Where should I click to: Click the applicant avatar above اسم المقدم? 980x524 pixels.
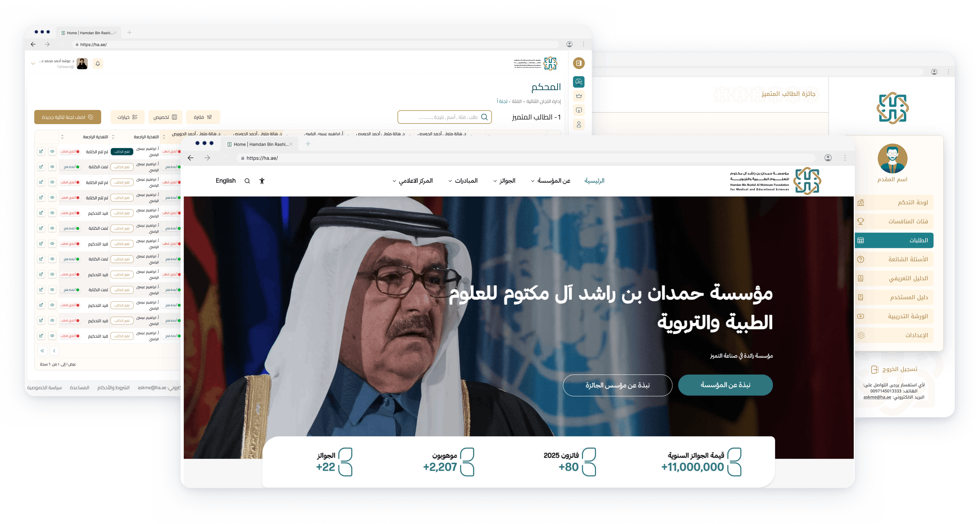tap(892, 158)
